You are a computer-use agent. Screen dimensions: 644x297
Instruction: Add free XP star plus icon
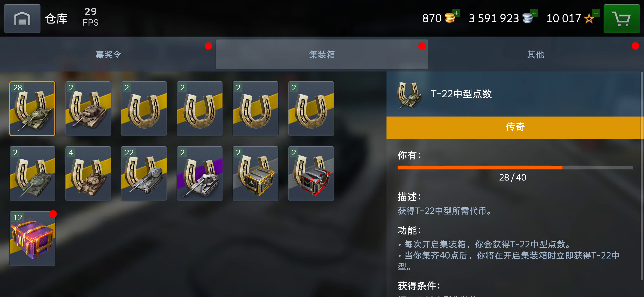[x=596, y=13]
